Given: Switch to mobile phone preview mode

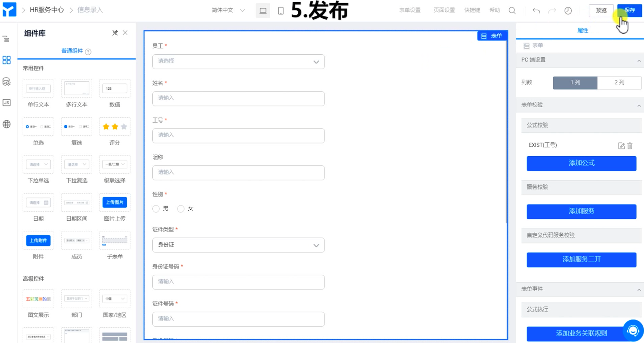Looking at the screenshot, I should click(x=281, y=11).
